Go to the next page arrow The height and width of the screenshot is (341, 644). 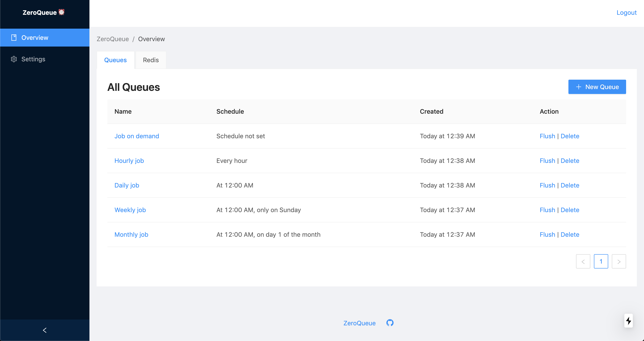point(619,261)
